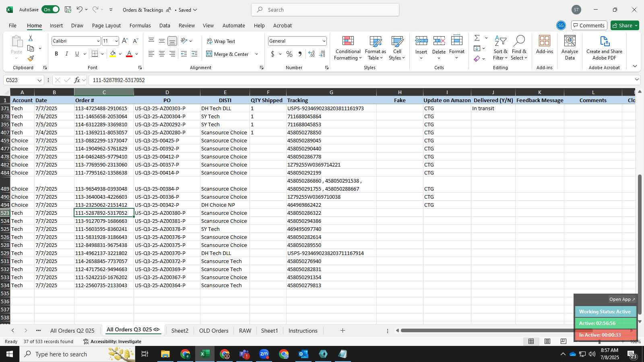Toggle Bottom Align vertical alignment
Image resolution: width=644 pixels, height=362 pixels.
(x=172, y=41)
